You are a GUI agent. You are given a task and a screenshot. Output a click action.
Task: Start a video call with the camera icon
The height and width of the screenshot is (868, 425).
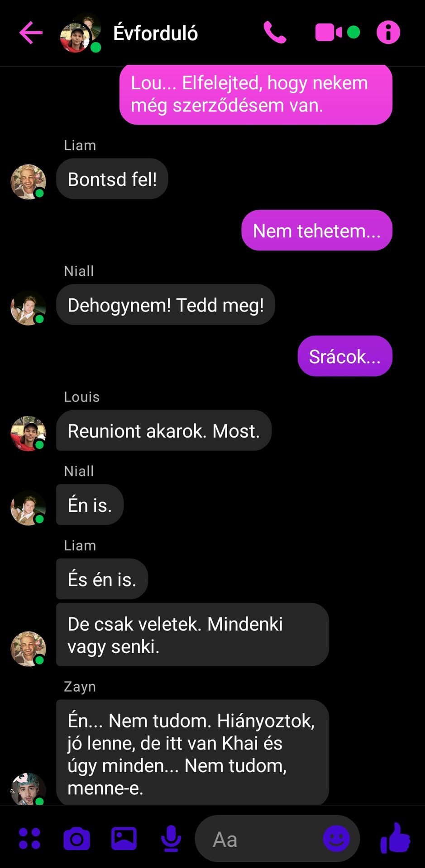[x=329, y=33]
